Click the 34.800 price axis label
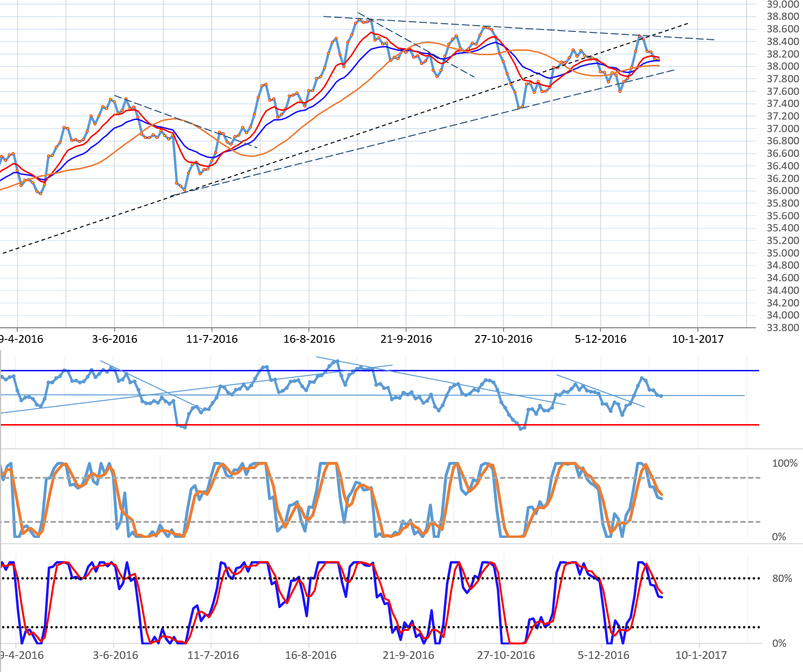 (783, 265)
